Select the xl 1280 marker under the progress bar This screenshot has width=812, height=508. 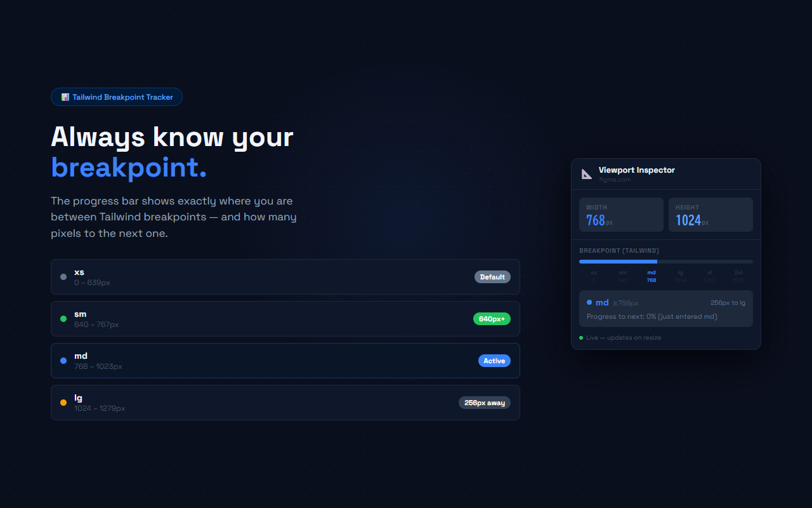709,276
